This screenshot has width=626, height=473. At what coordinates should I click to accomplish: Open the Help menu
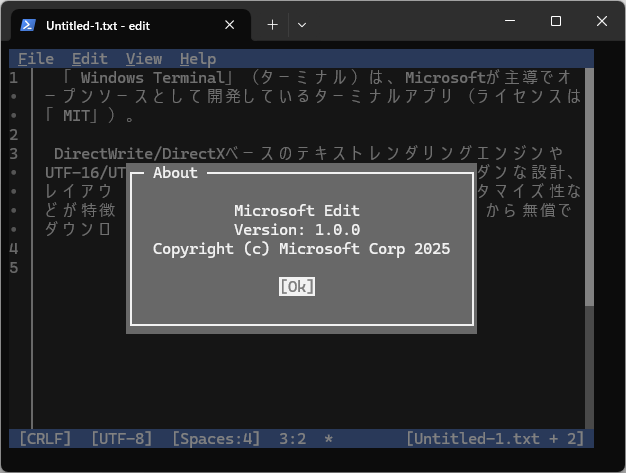click(x=197, y=59)
